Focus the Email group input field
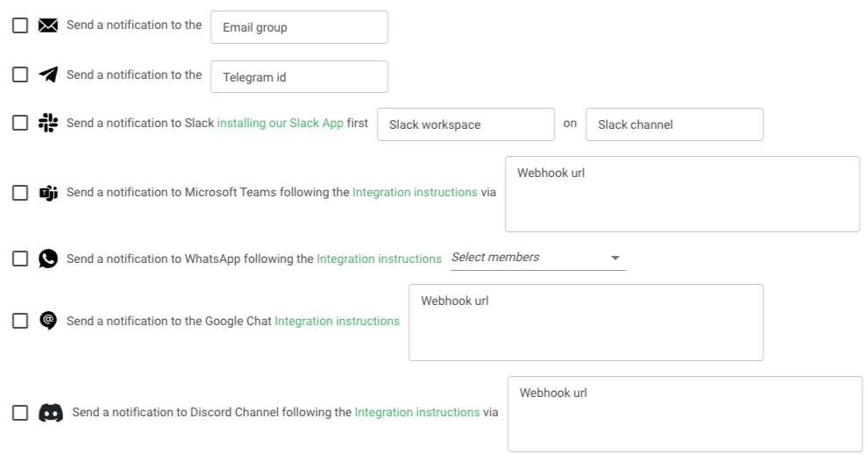The height and width of the screenshot is (461, 868). [x=299, y=27]
